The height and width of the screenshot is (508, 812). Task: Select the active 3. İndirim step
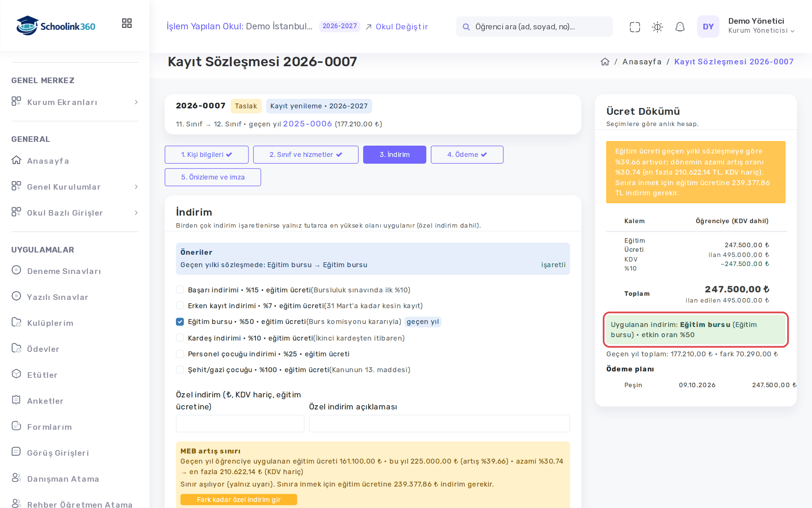(x=395, y=155)
